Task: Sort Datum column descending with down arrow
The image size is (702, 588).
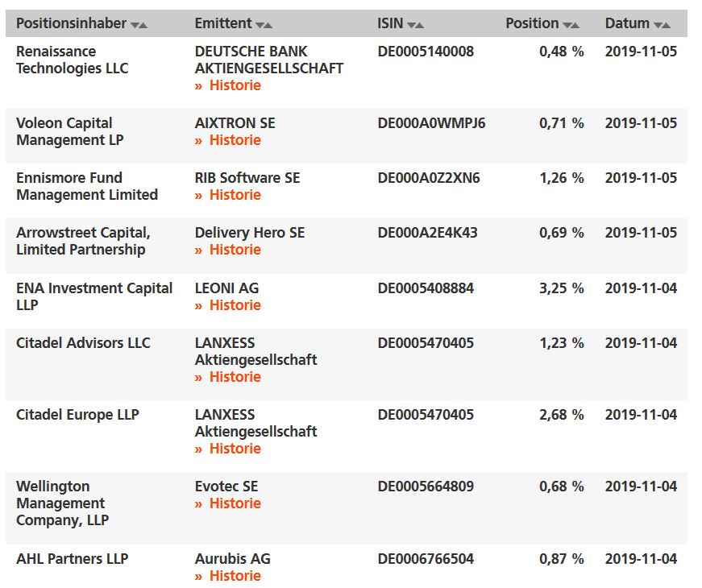Action: click(658, 25)
